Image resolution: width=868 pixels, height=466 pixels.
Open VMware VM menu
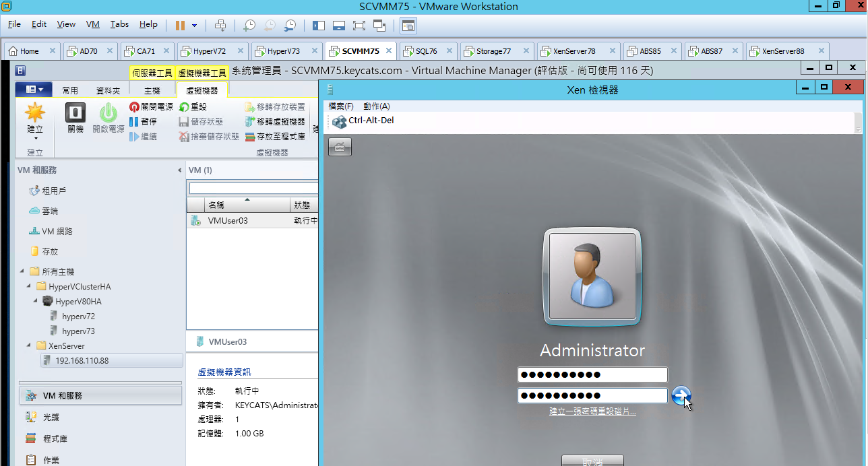click(93, 24)
